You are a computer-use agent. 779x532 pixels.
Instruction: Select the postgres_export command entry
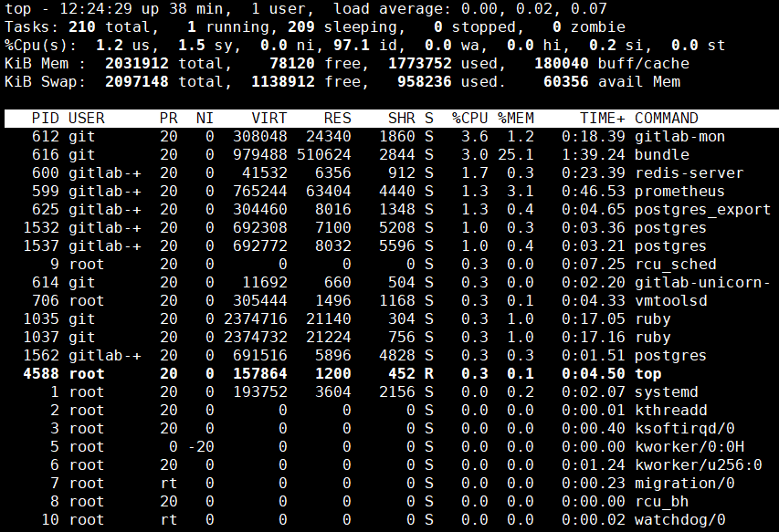(702, 210)
